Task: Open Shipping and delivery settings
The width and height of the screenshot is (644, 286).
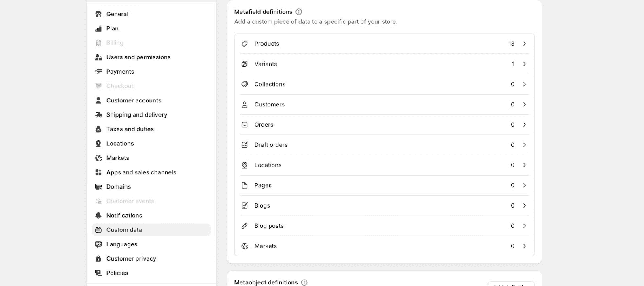Action: [151, 115]
